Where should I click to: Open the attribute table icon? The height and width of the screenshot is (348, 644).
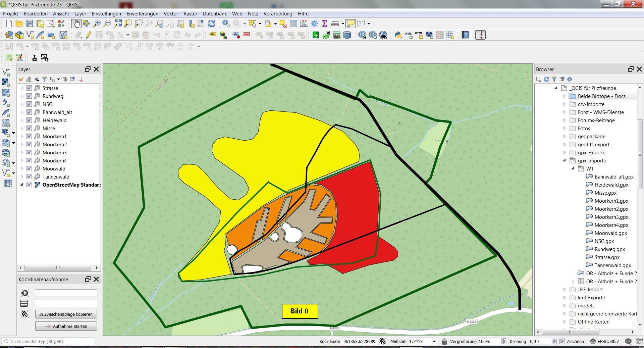coord(293,23)
